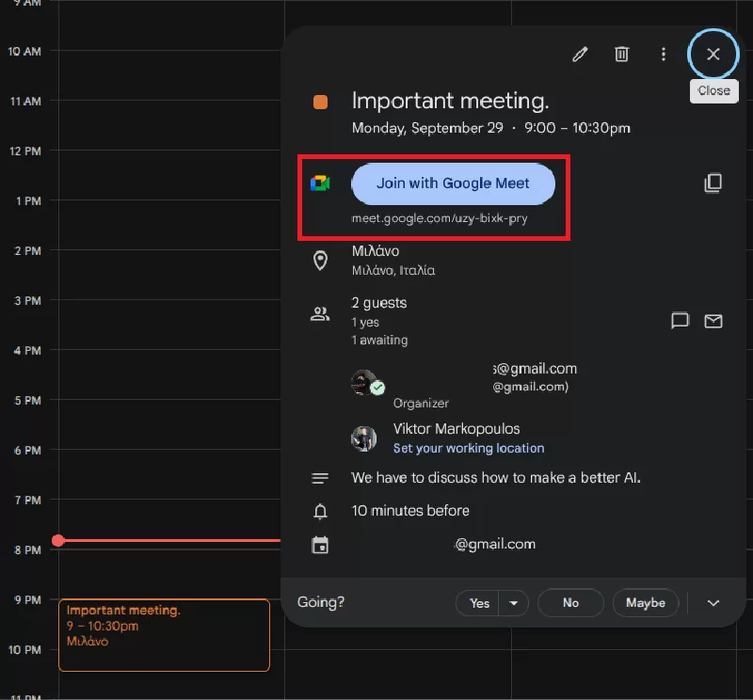
Task: RSVP No to the meeting
Action: coord(570,603)
